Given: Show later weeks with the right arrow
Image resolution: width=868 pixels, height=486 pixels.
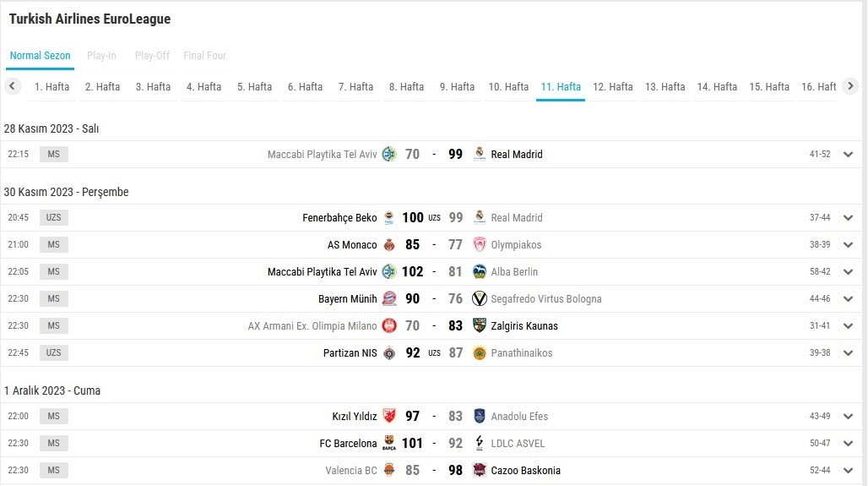Looking at the screenshot, I should (x=850, y=86).
